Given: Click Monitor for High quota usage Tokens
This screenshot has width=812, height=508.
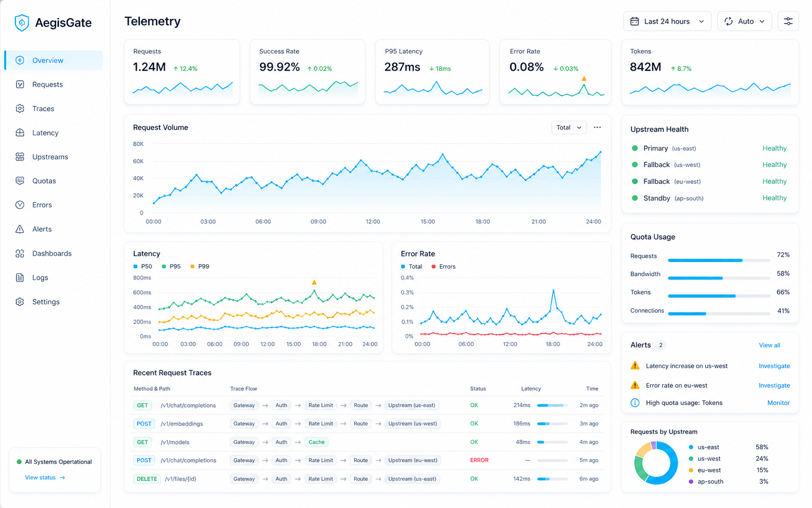Looking at the screenshot, I should tap(778, 403).
